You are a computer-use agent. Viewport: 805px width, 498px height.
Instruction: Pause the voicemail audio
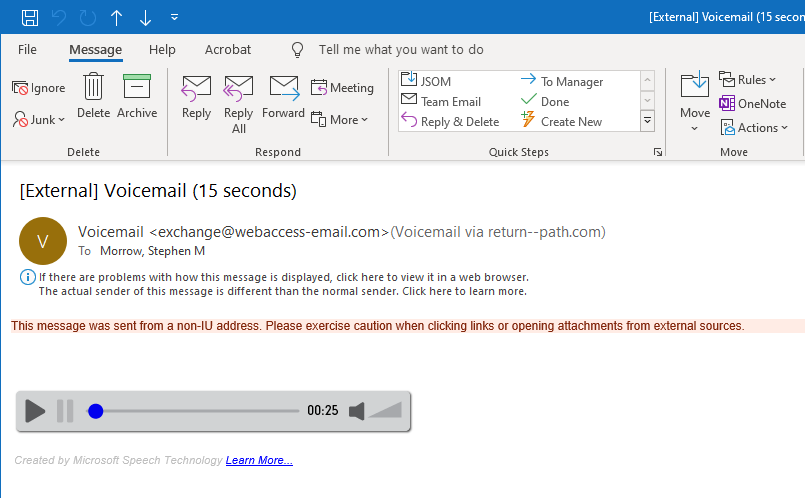(x=65, y=411)
